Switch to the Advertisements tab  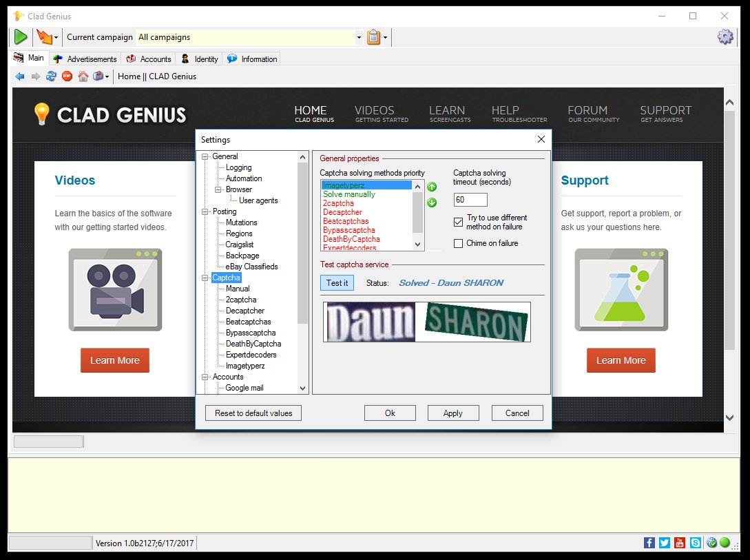tap(85, 59)
